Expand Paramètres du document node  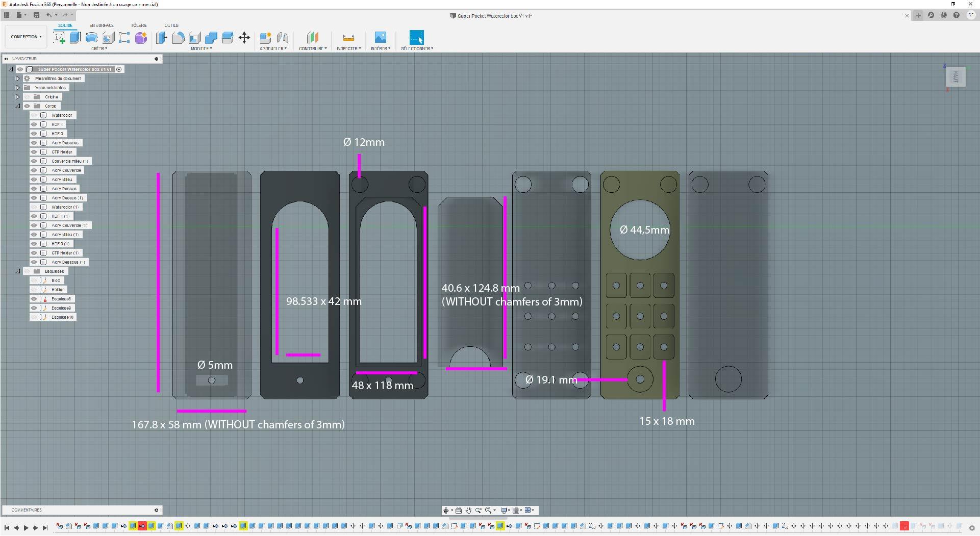pos(17,79)
